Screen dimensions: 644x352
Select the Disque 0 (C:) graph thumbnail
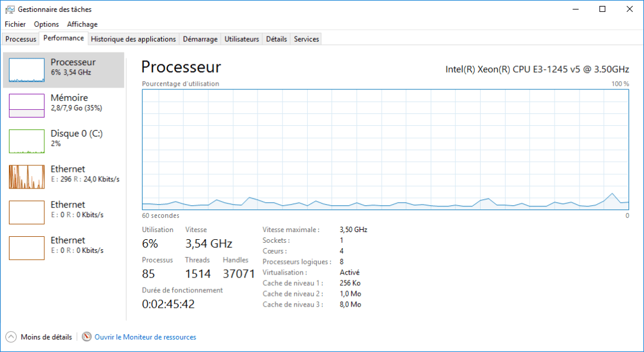pos(27,141)
